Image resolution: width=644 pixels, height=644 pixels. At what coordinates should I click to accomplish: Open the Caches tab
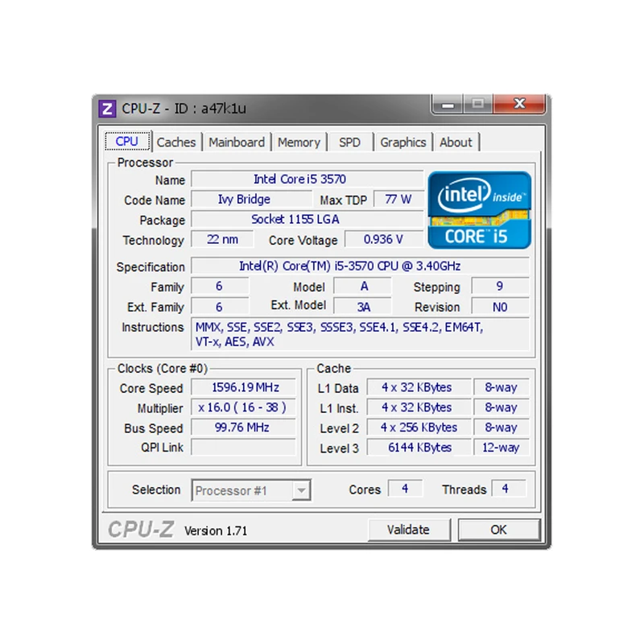176,142
